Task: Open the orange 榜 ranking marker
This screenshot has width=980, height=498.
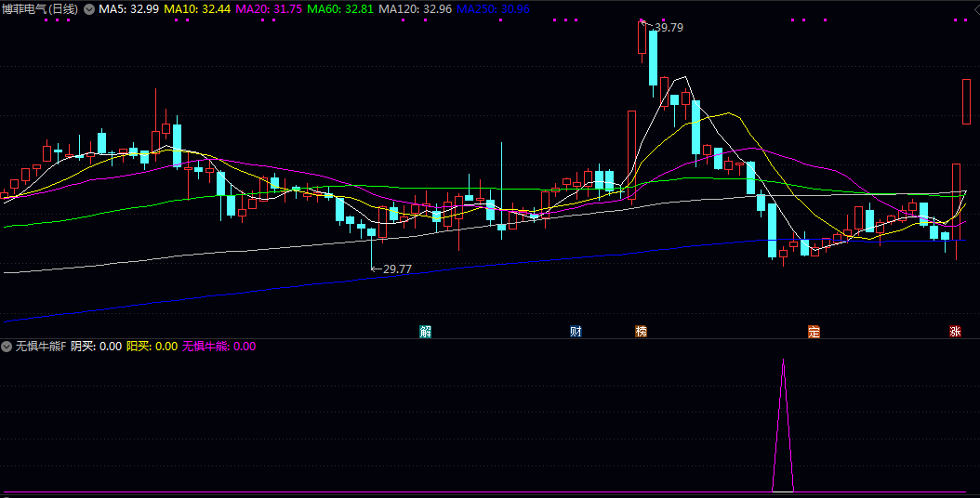Action: pyautogui.click(x=641, y=332)
